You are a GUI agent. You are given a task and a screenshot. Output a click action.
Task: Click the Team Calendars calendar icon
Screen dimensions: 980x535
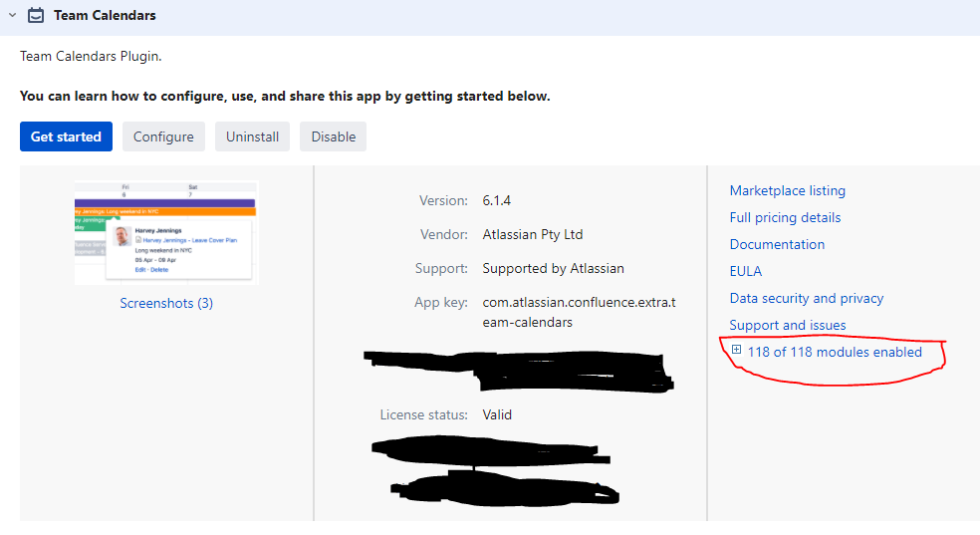36,15
